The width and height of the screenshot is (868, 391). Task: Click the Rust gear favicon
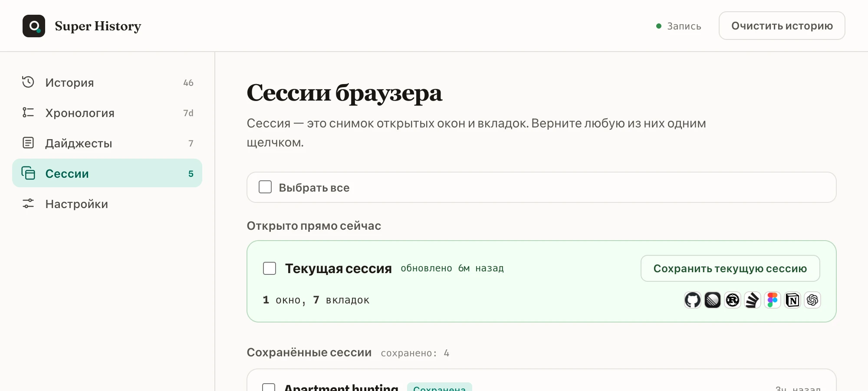733,300
